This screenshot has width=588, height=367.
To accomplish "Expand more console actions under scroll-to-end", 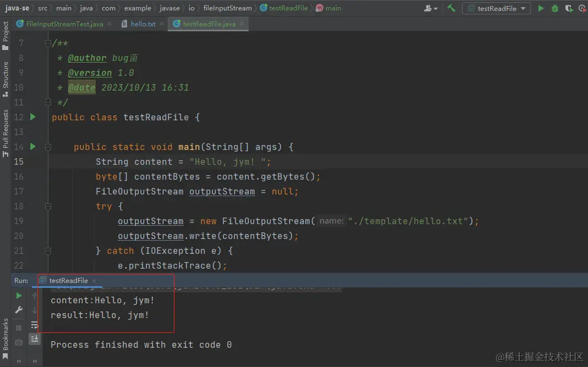I will [x=35, y=362].
